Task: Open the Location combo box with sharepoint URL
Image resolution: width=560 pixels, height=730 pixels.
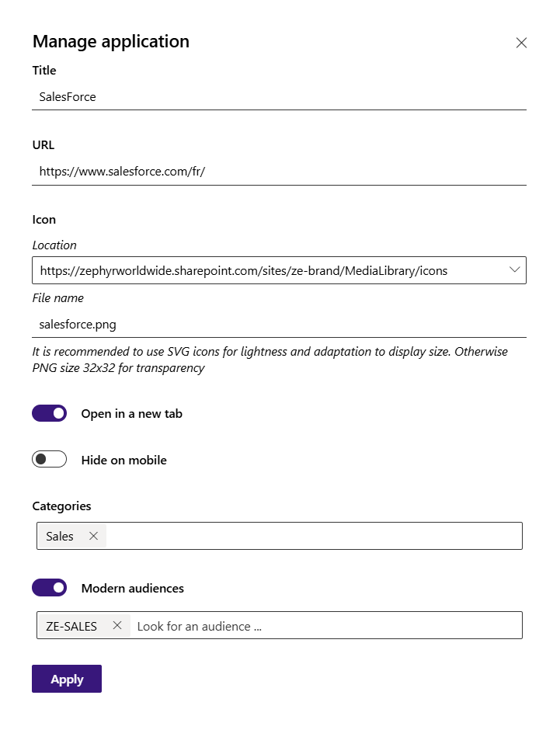Action: pyautogui.click(x=279, y=270)
